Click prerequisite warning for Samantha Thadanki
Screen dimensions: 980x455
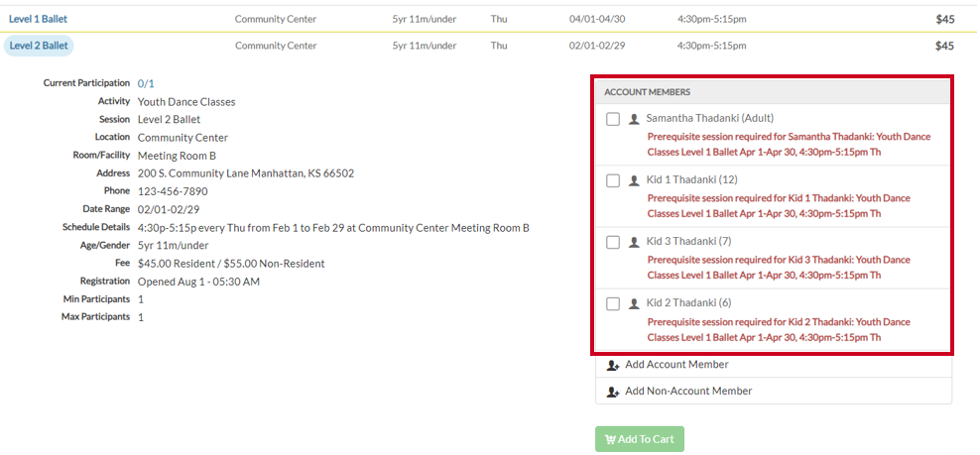(x=789, y=145)
